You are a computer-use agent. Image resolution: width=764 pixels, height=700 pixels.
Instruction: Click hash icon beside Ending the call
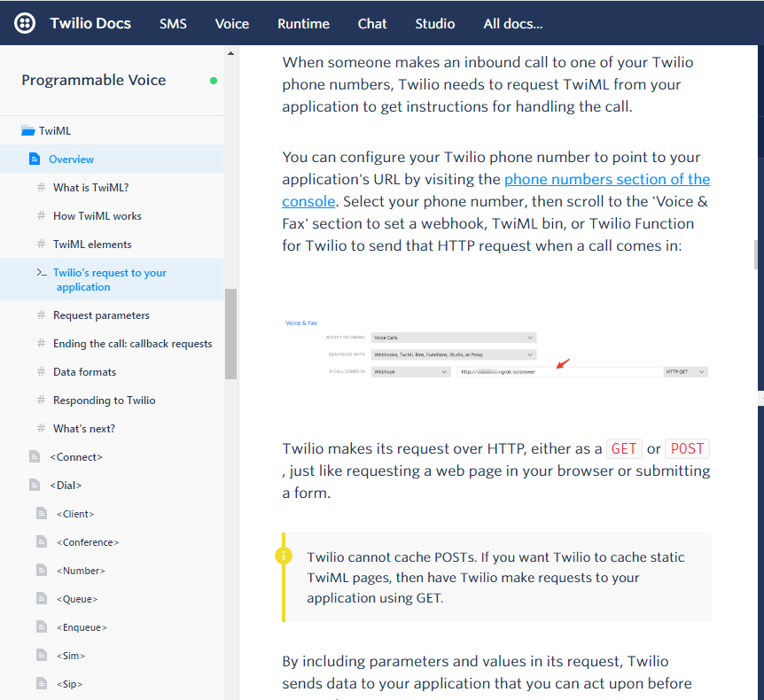click(42, 343)
